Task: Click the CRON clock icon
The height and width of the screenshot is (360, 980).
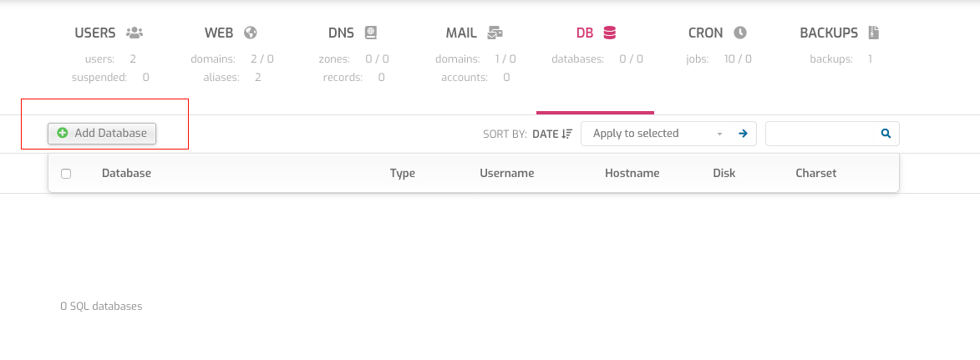Action: coord(740,33)
